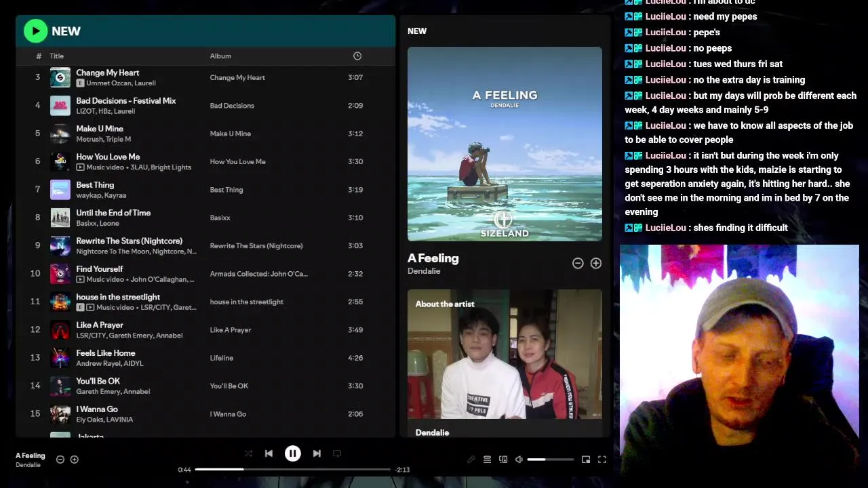
Task: Open Ummet Ozcan, Laurell artist link
Action: point(121,83)
